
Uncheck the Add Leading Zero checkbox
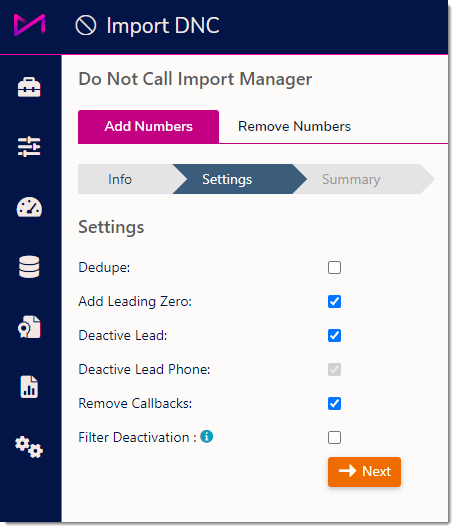pos(334,301)
